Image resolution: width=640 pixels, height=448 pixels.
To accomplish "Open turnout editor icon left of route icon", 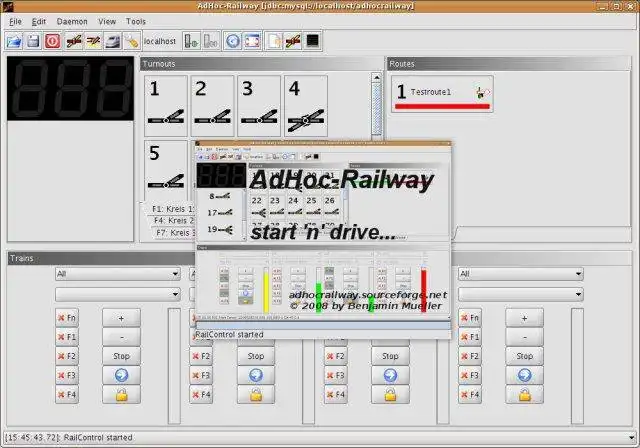I will (x=73, y=41).
